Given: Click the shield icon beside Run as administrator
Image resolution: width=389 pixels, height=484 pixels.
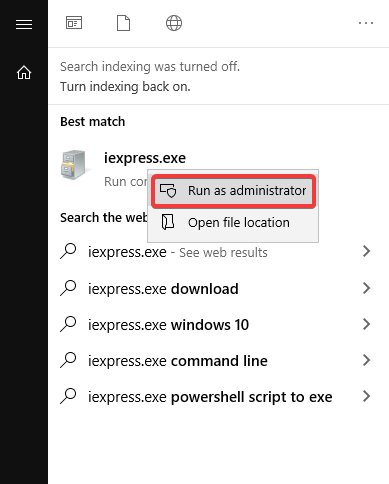Looking at the screenshot, I should pyautogui.click(x=168, y=191).
